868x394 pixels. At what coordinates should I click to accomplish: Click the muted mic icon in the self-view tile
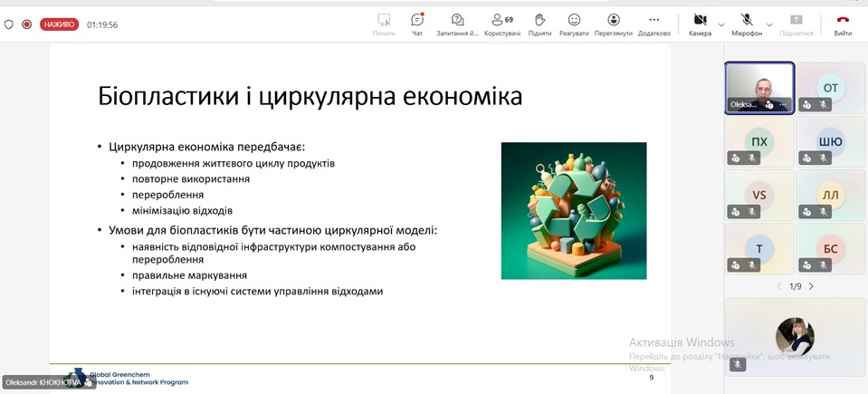tap(738, 365)
